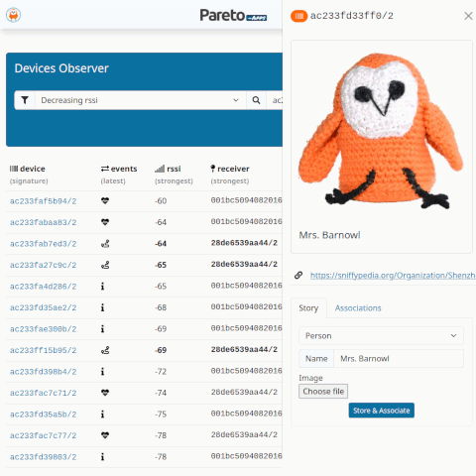Open device ac233fa4d286/2

43,287
